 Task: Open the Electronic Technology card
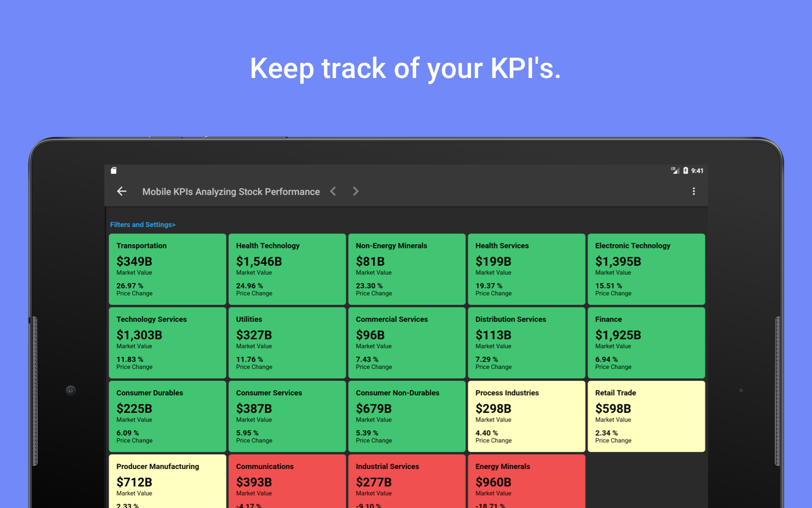tap(647, 269)
